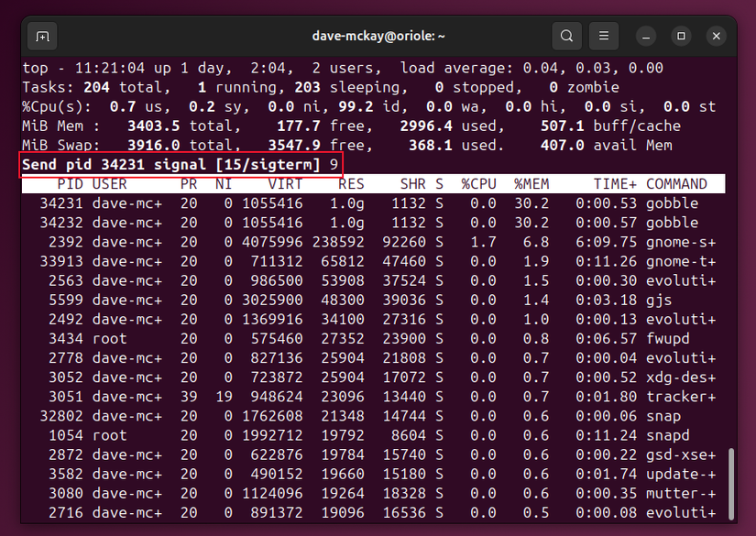Select the gobble process with PID 34231
Viewport: 756px width, 536px height.
275,203
